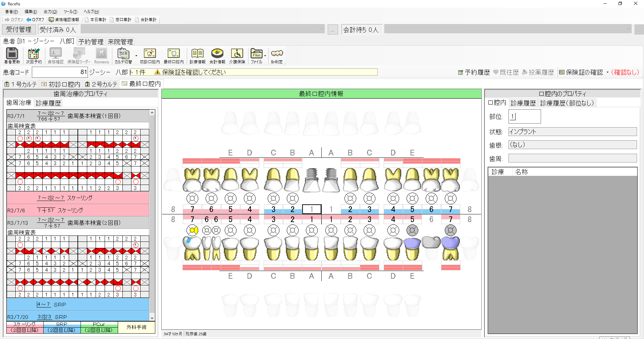Open the 歯根 (なし) dropdown
Viewport: 644px width, 339px height.
pyautogui.click(x=573, y=145)
